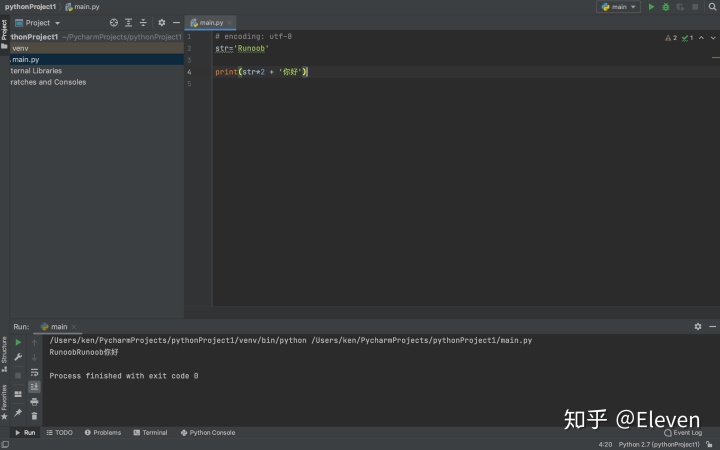Hide the Project tool window
Image resolution: width=720 pixels, height=450 pixels.
pos(176,22)
